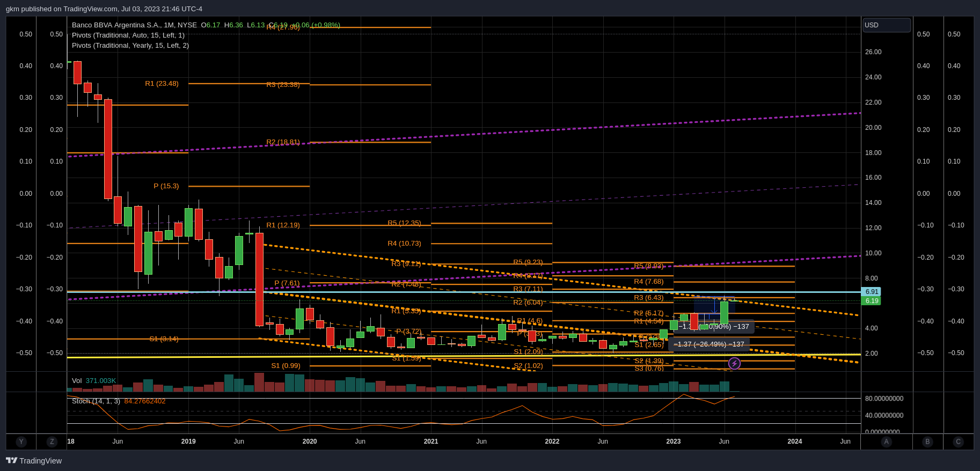Click the chart title Banco BBVA Argentina S.A.
This screenshot has width=980, height=471.
click(x=116, y=25)
